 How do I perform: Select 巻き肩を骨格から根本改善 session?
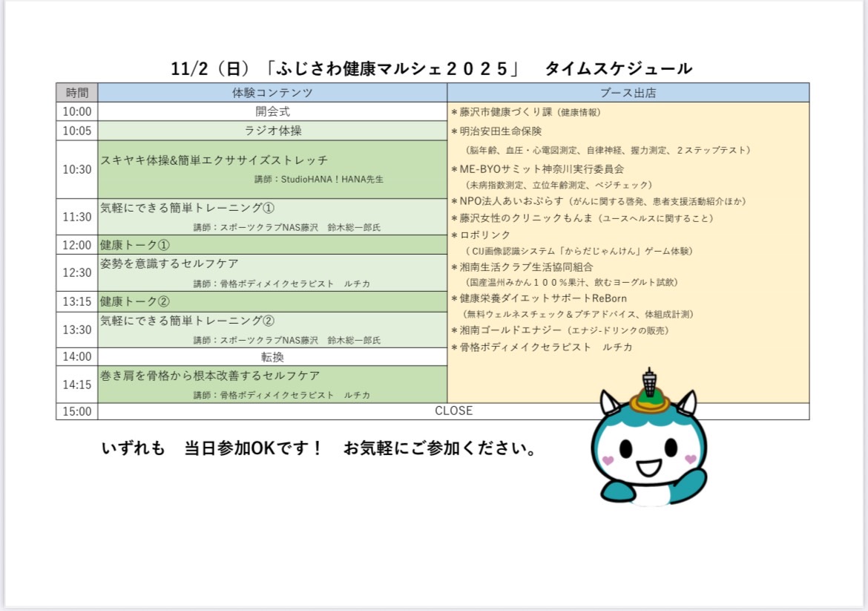coord(210,376)
